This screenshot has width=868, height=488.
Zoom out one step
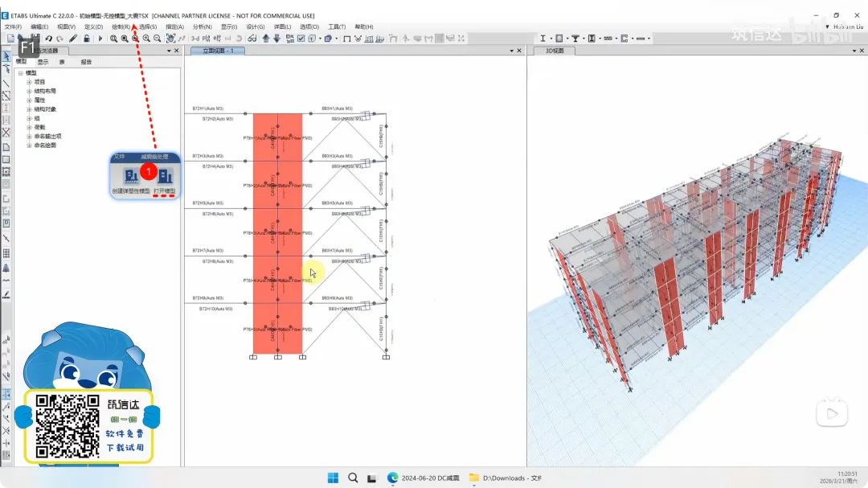(x=158, y=39)
